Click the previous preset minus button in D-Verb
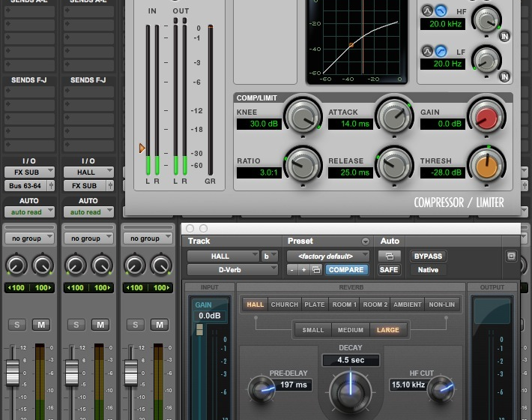The height and width of the screenshot is (420, 532). click(x=291, y=270)
